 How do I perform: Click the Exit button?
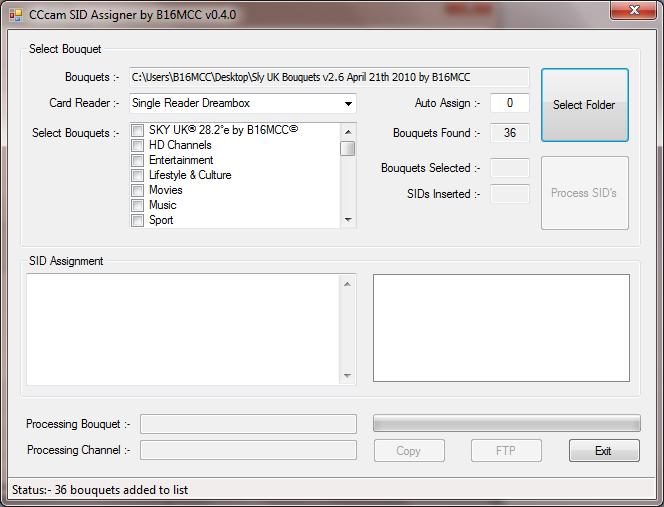[x=604, y=451]
